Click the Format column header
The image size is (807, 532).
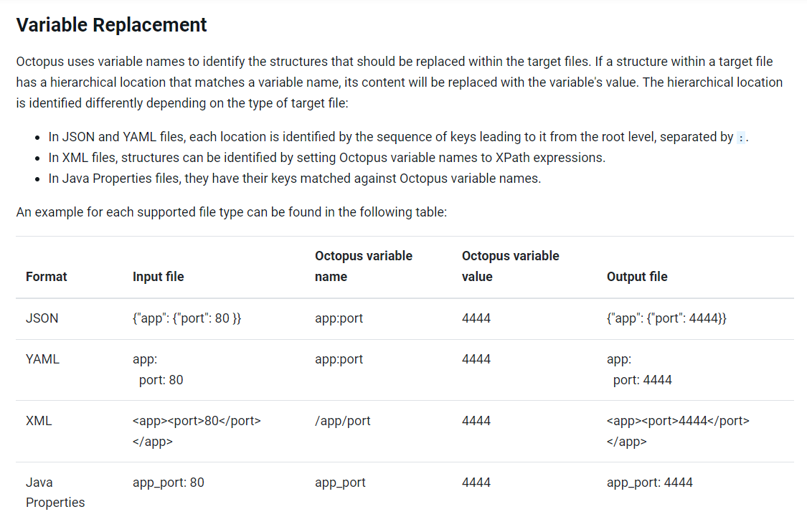coord(47,277)
